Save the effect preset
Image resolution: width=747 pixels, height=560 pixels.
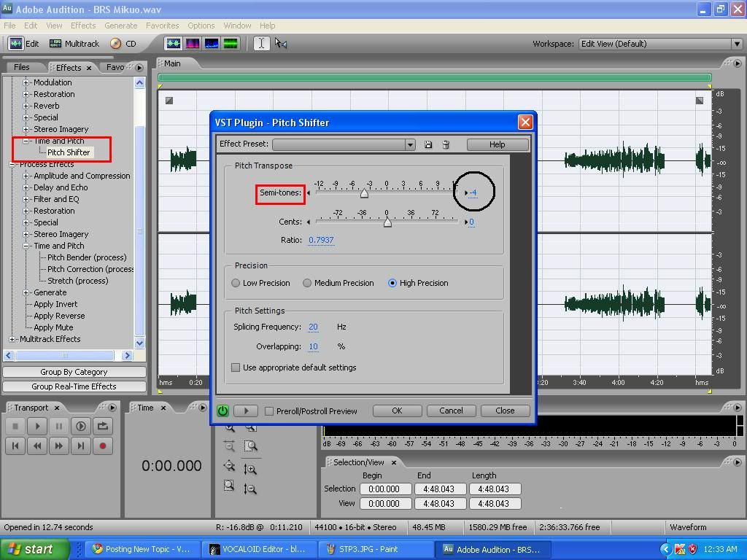427,144
